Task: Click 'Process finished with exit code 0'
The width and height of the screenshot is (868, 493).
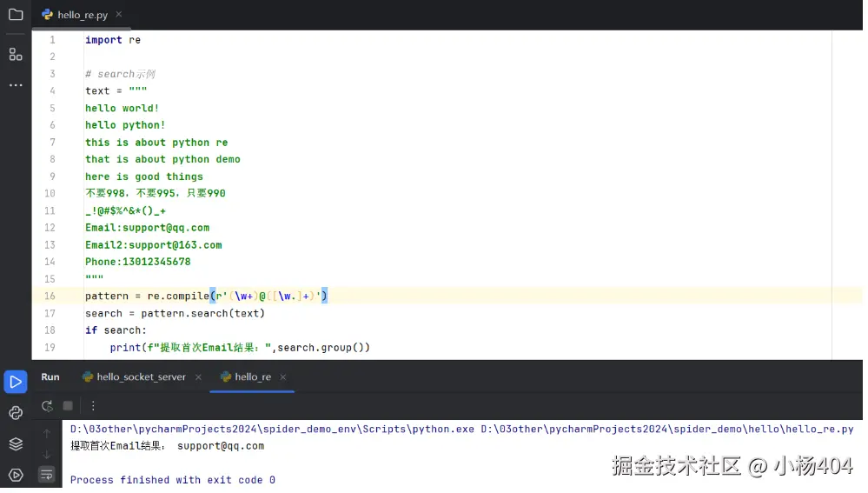Action: 173,480
